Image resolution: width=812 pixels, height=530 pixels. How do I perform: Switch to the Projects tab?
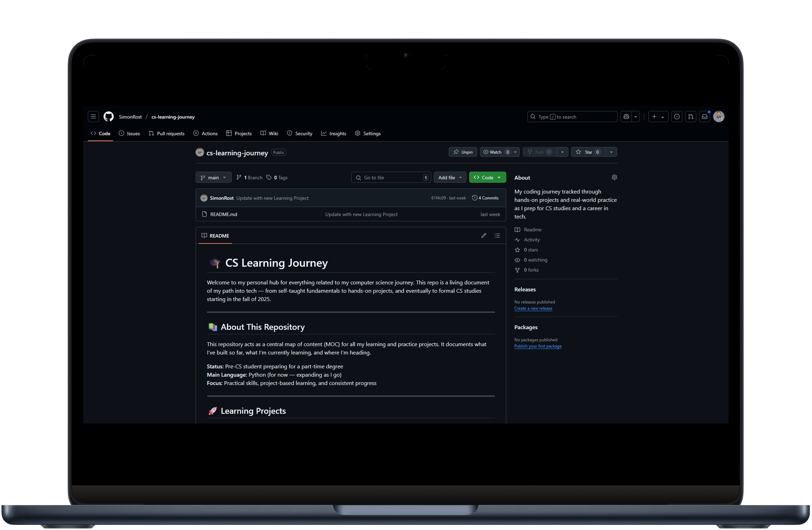(x=239, y=134)
